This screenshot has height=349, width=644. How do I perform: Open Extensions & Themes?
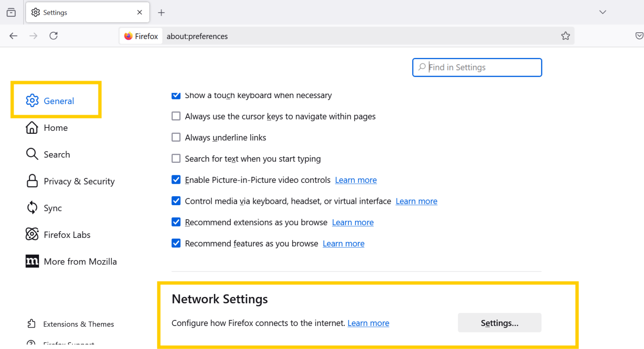pos(79,324)
